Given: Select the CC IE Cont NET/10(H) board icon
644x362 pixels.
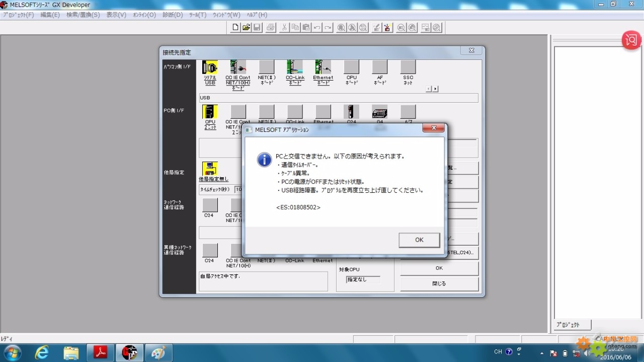Looking at the screenshot, I should [x=238, y=67].
